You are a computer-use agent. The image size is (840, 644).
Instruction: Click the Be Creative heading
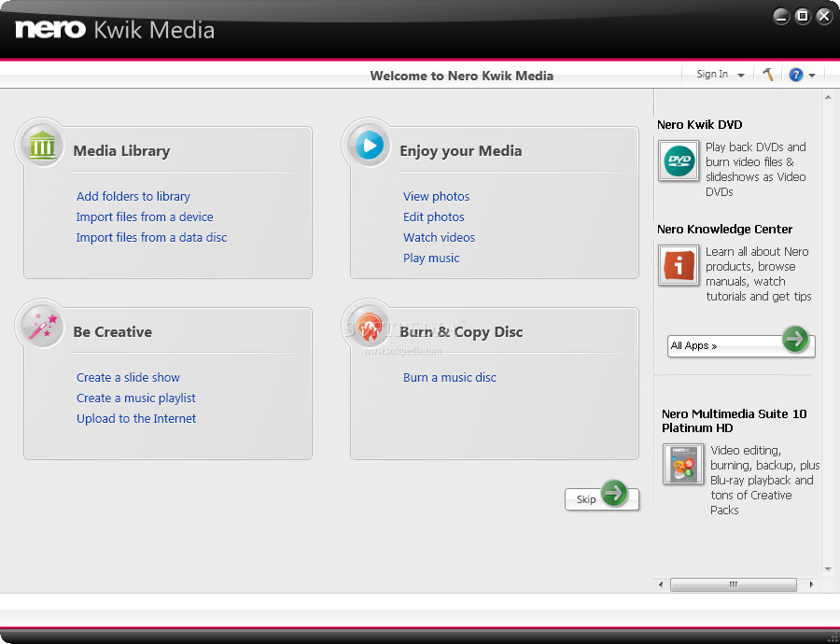pyautogui.click(x=113, y=331)
